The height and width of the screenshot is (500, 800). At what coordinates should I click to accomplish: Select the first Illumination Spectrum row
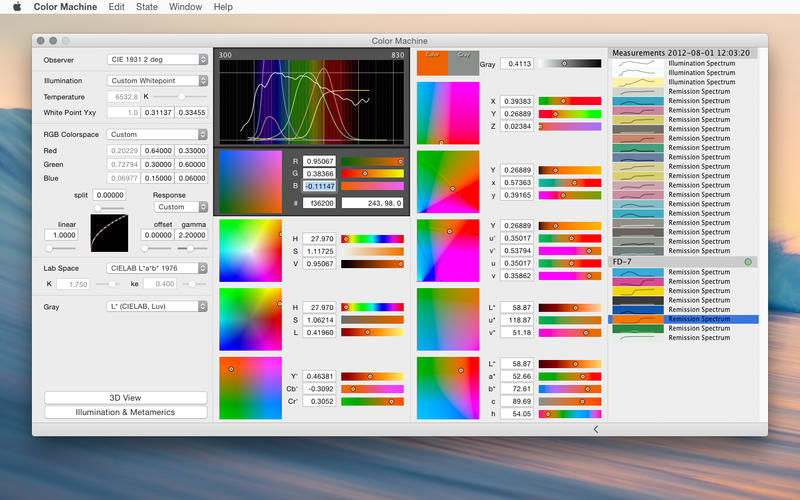coord(684,63)
